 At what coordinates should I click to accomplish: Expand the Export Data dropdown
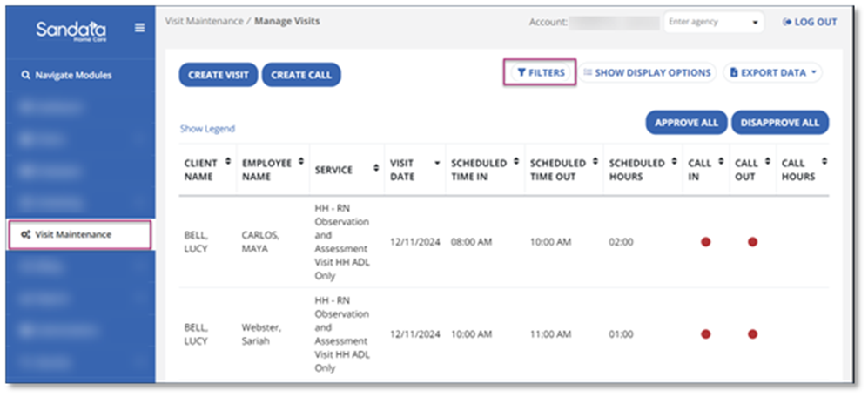pyautogui.click(x=773, y=73)
